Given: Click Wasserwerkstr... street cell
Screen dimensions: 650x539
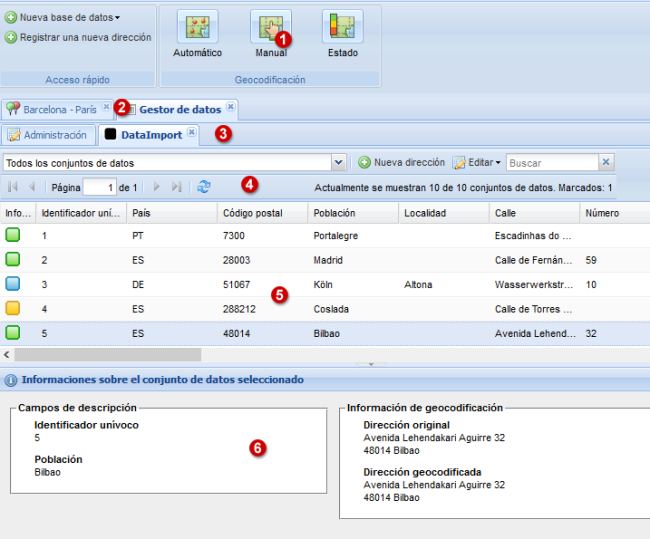Looking at the screenshot, I should (x=534, y=284).
